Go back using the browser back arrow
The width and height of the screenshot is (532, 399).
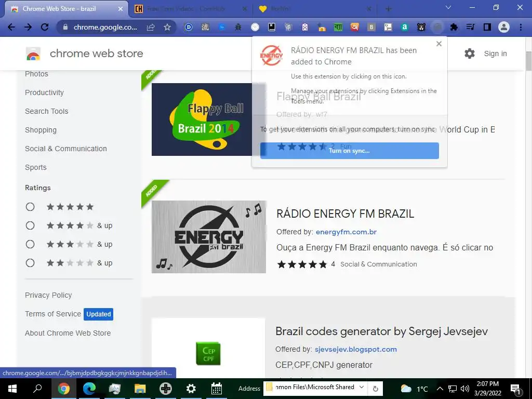[11, 27]
